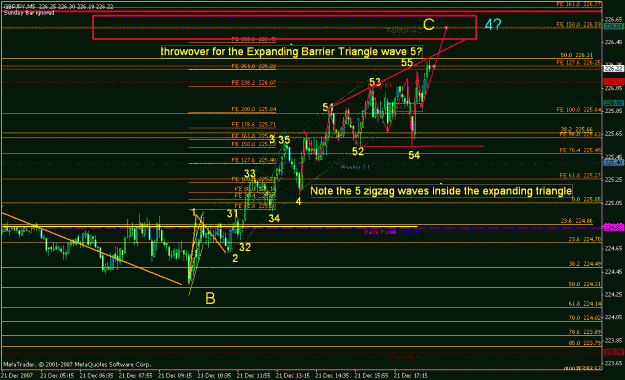Click the 'FE 238.2 226.07' expansion label
The width and height of the screenshot is (625, 380).
[254, 83]
